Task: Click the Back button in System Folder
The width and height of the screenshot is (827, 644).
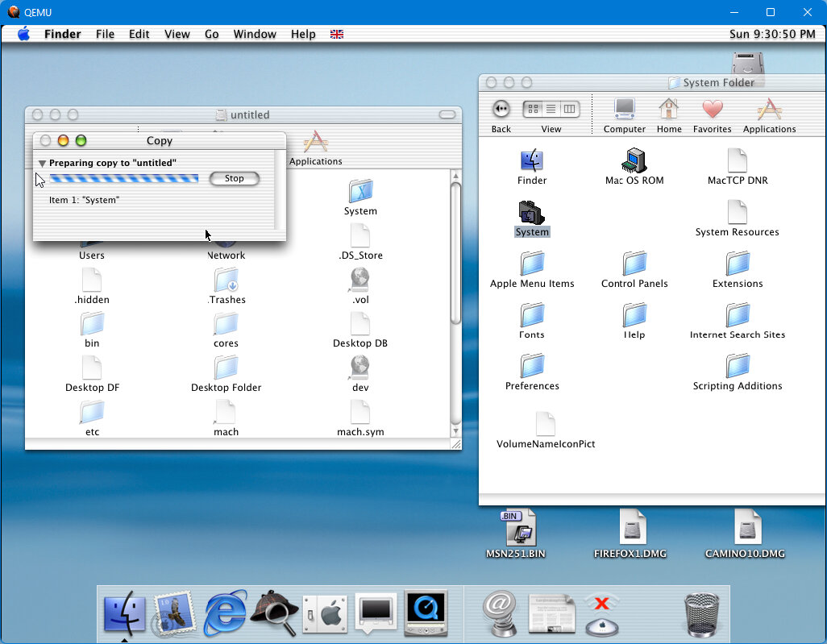Action: (x=501, y=109)
